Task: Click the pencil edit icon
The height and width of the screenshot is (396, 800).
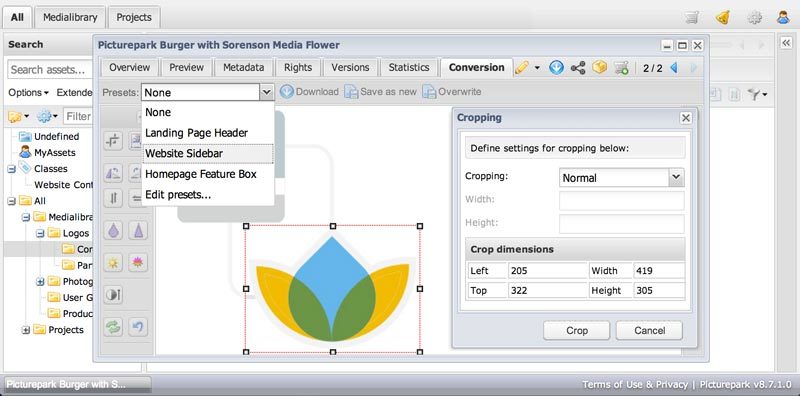Action: click(x=521, y=67)
